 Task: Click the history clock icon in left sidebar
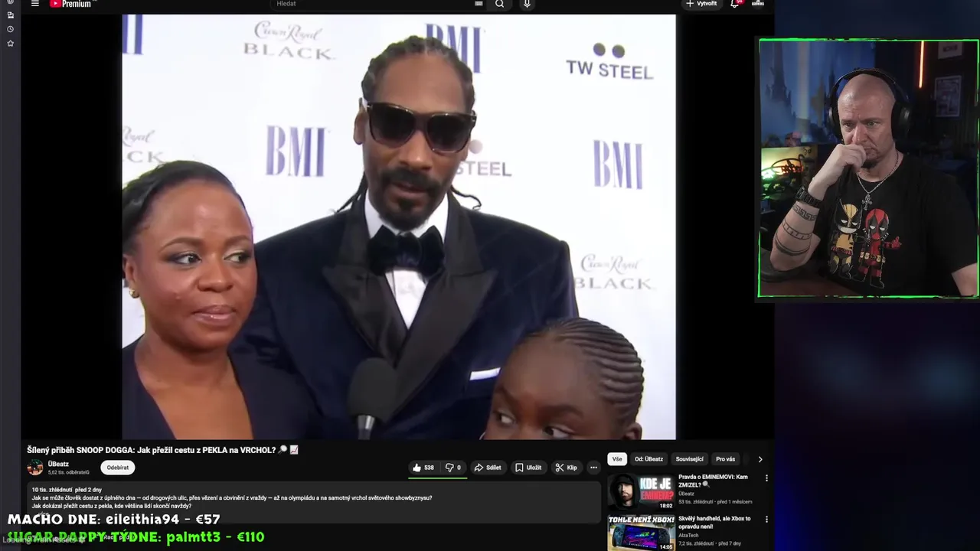10,29
